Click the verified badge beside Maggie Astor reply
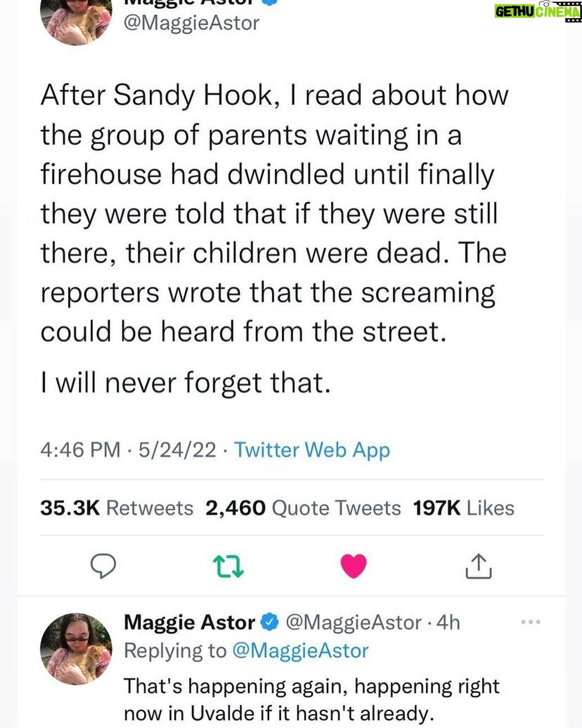 click(x=270, y=623)
